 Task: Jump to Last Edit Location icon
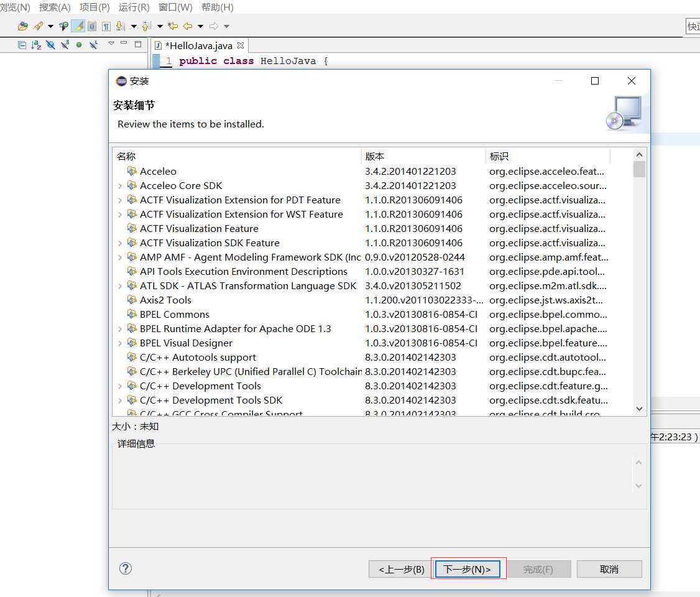(x=173, y=26)
